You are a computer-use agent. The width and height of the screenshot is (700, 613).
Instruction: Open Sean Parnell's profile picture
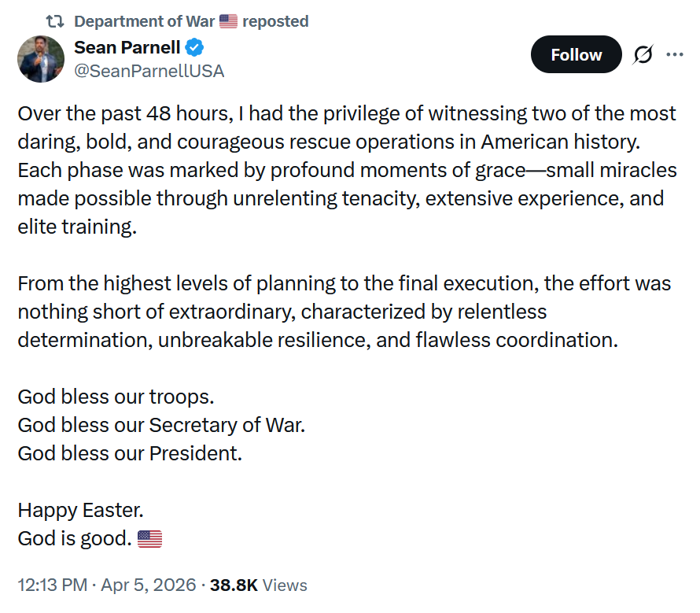click(x=41, y=59)
